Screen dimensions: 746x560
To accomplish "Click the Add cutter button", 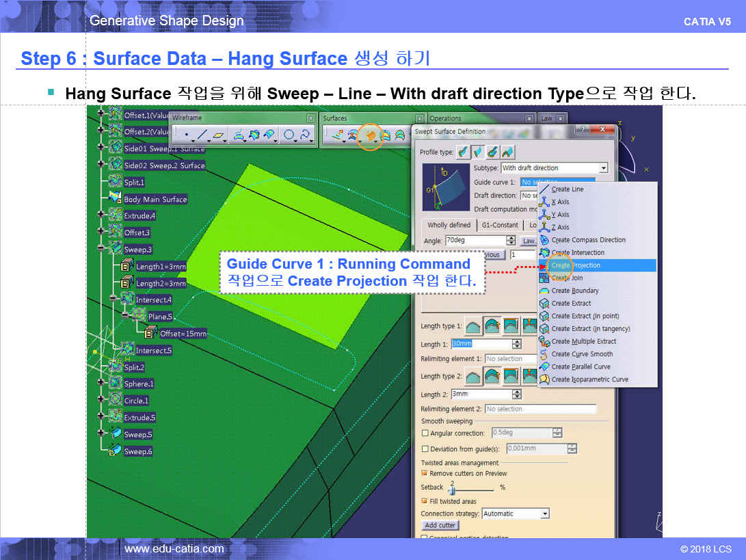I will point(440,525).
